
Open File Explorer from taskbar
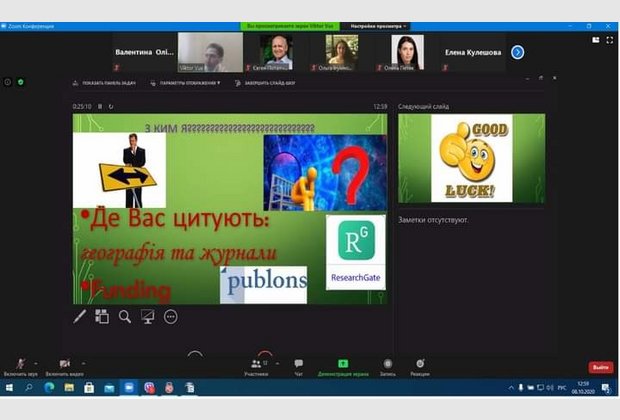[69, 388]
